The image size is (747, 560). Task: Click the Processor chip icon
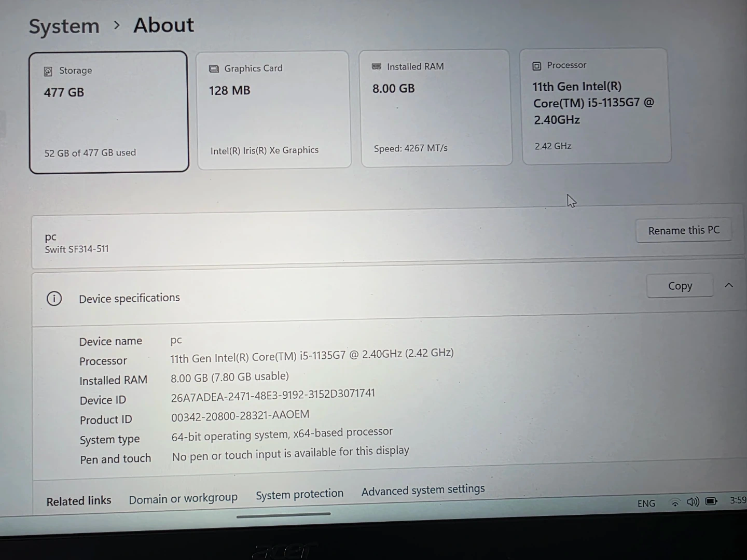point(537,66)
